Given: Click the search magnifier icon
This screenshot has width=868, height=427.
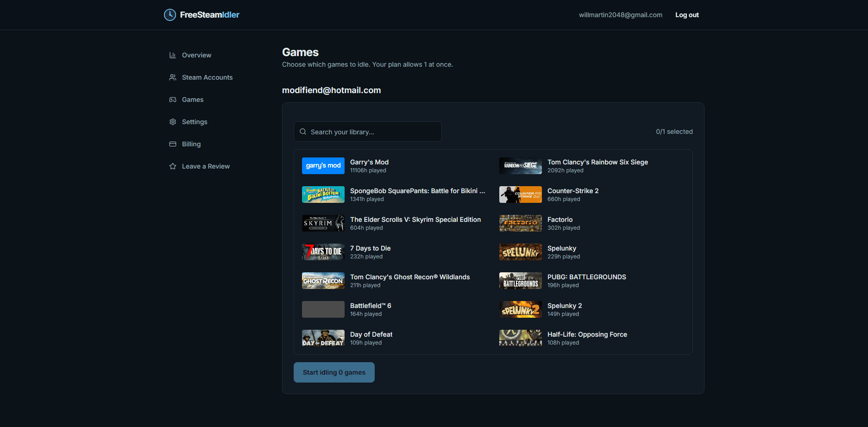Looking at the screenshot, I should point(303,132).
